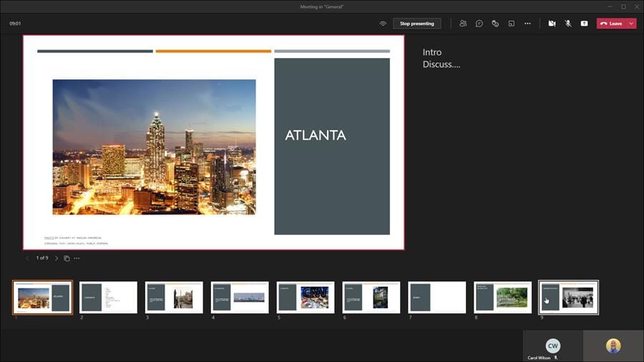Toggle private view eye icon
The width and height of the screenshot is (644, 362).
click(383, 24)
